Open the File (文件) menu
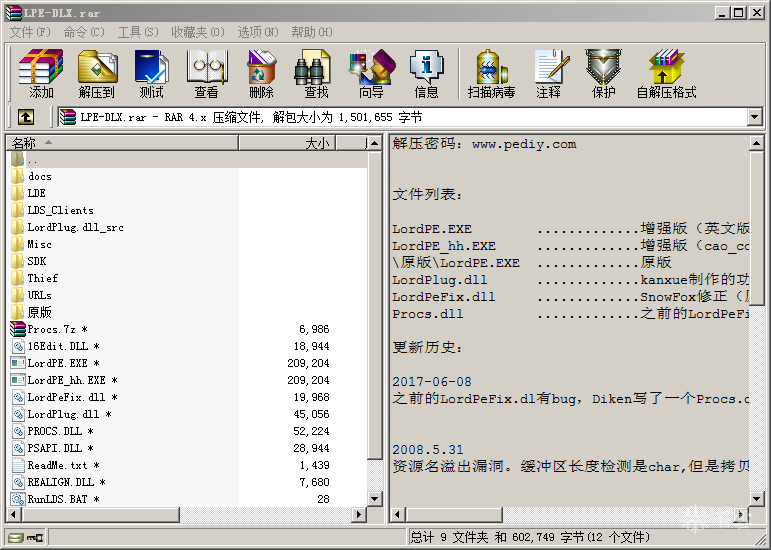This screenshot has height=550, width=771. tap(30, 32)
